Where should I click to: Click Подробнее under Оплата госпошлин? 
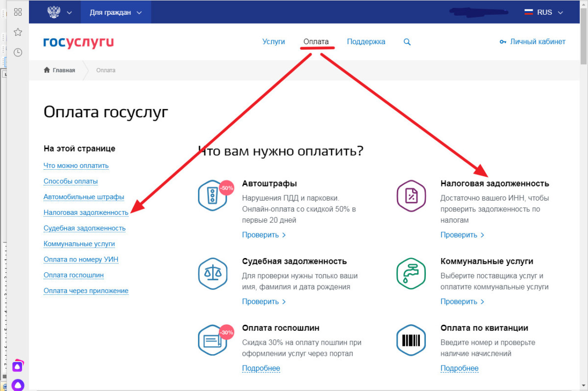coord(261,368)
